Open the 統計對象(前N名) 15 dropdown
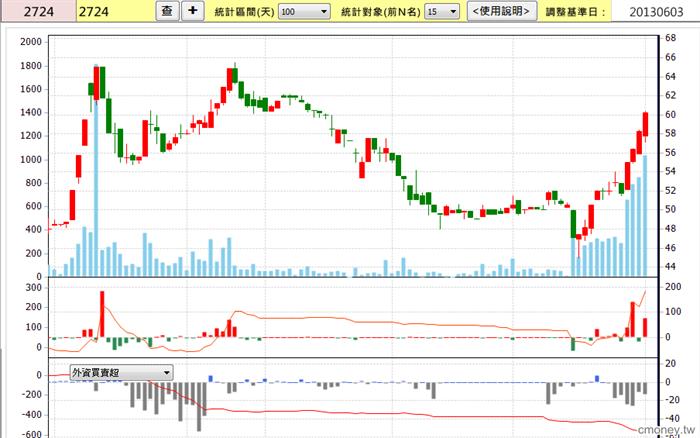Image resolution: width=700 pixels, height=438 pixels. (x=442, y=12)
